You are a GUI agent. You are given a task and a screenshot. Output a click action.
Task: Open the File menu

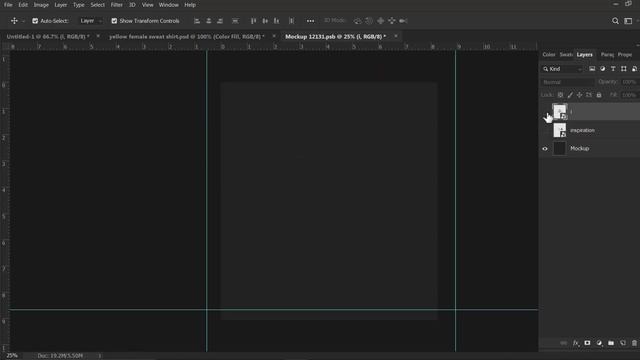tap(8, 5)
